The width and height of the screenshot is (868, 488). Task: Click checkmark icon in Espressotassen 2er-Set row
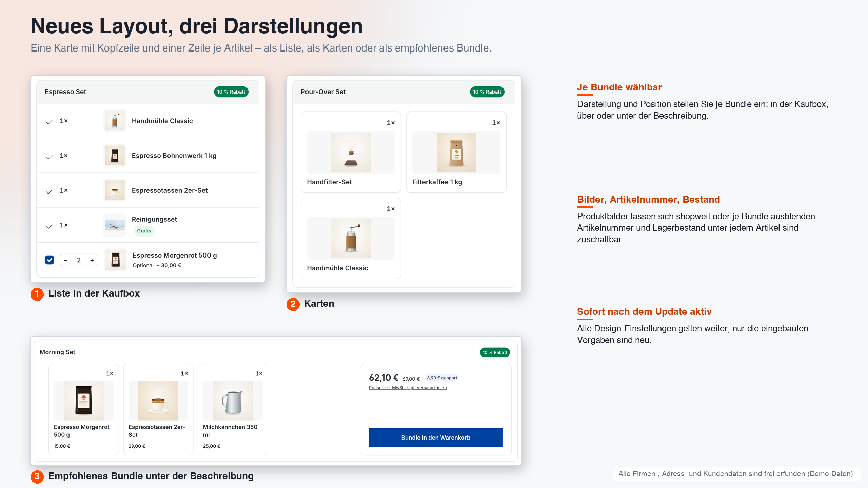coord(49,191)
